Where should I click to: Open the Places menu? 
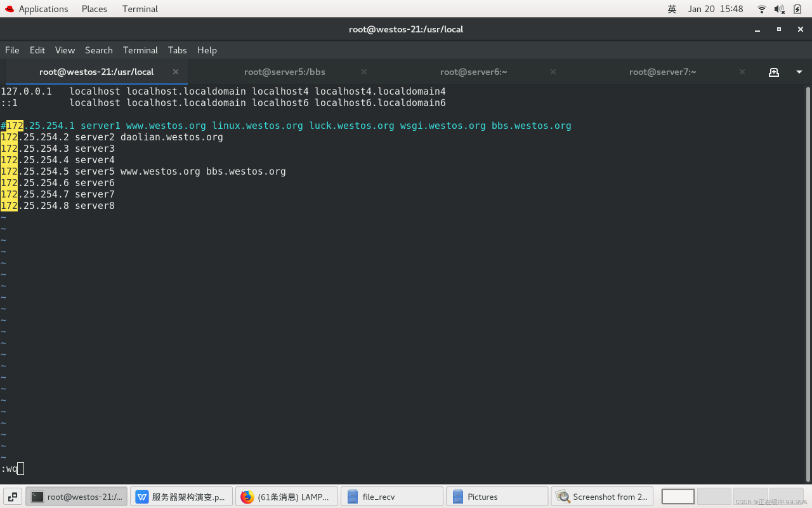point(94,9)
